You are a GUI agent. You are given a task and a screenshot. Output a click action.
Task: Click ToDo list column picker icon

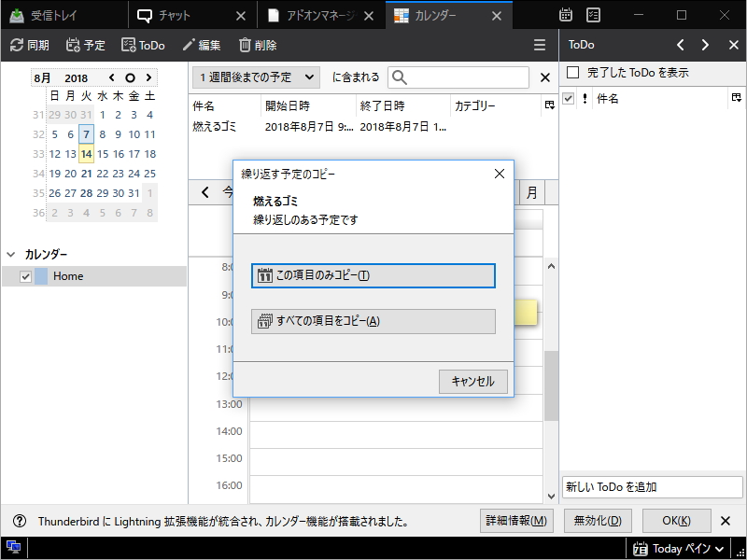pos(737,98)
